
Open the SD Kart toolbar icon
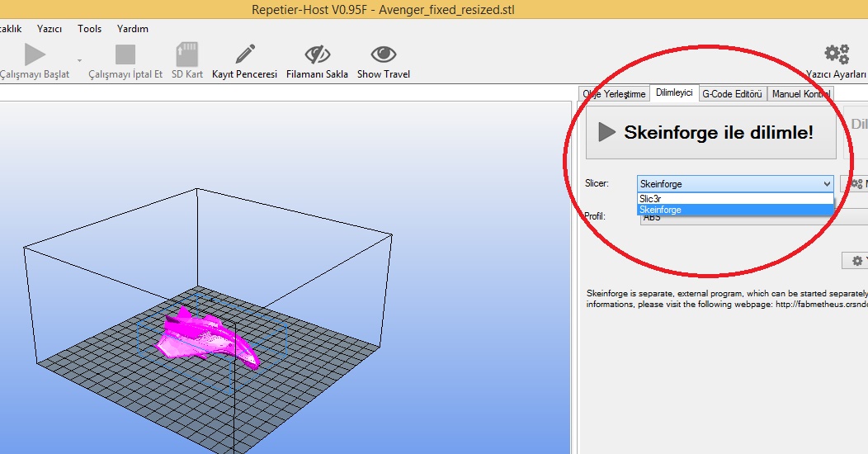(187, 54)
